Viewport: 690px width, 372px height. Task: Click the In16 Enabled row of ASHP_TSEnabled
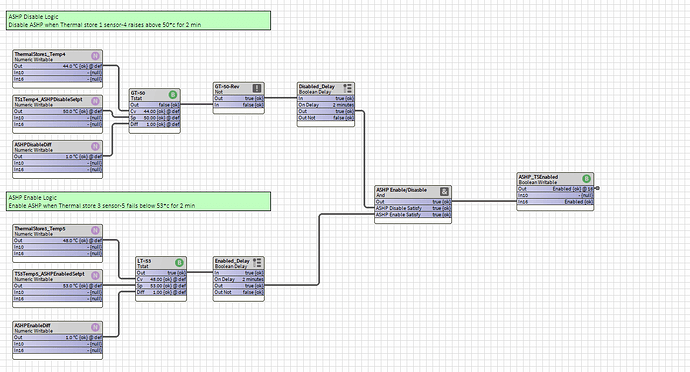[x=555, y=202]
